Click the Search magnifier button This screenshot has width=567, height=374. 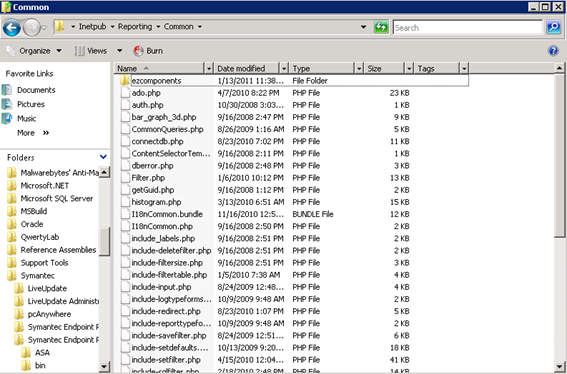[553, 27]
